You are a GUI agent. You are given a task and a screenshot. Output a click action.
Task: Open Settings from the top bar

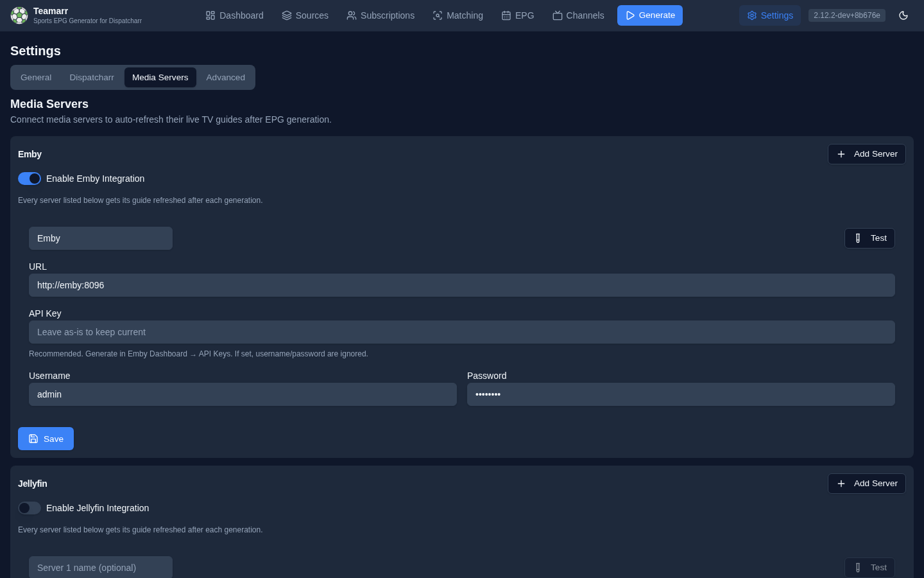pos(770,15)
